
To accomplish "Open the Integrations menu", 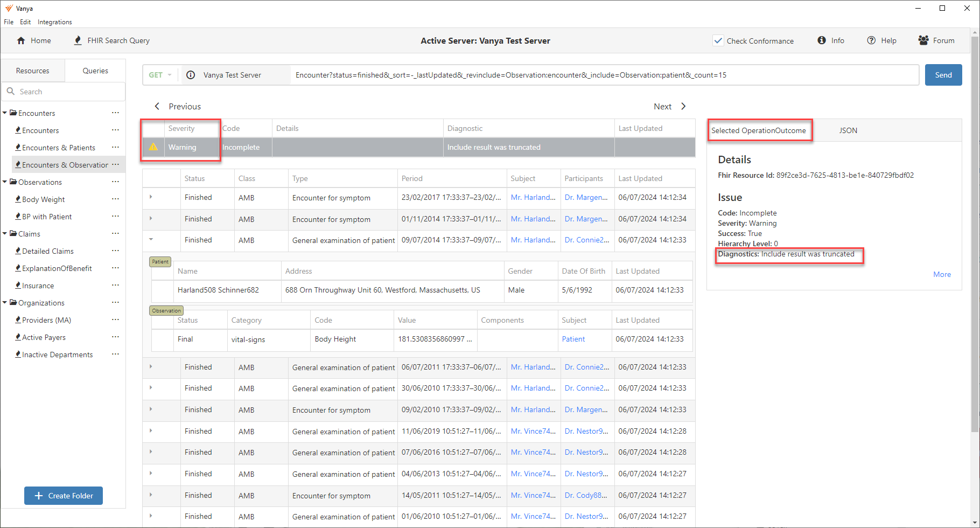I will pos(54,22).
